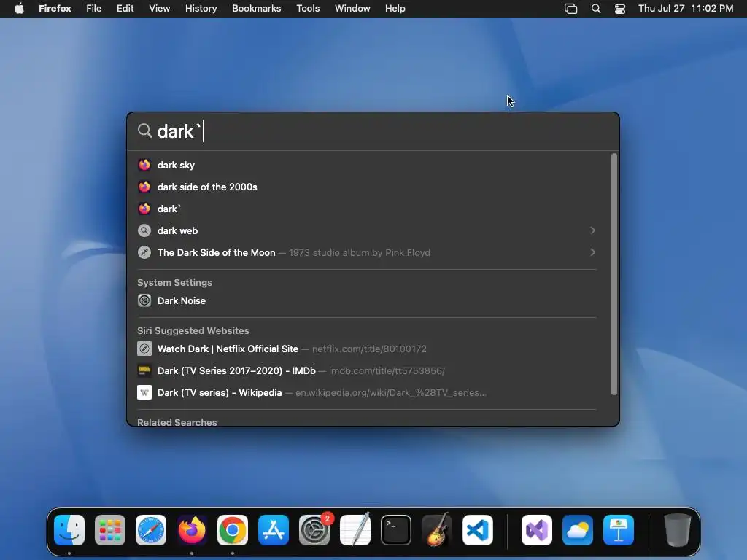
Task: Open the App Store dock icon
Action: pos(274,530)
